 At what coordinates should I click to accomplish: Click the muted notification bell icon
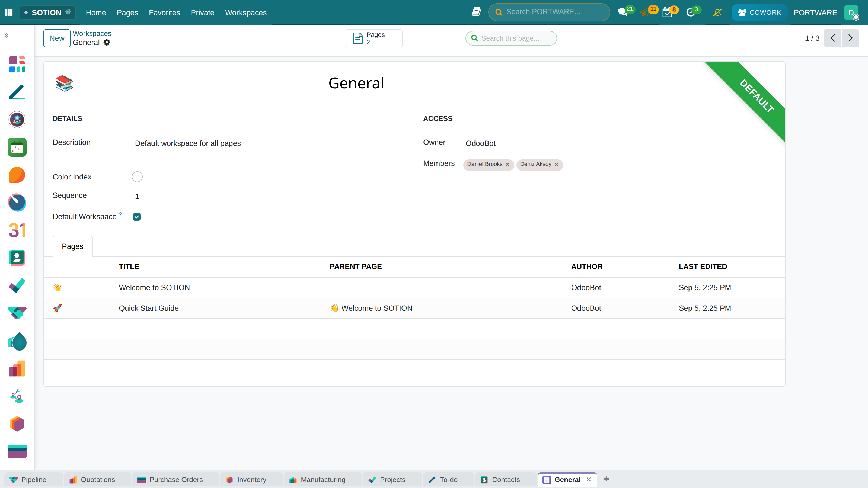tap(717, 12)
